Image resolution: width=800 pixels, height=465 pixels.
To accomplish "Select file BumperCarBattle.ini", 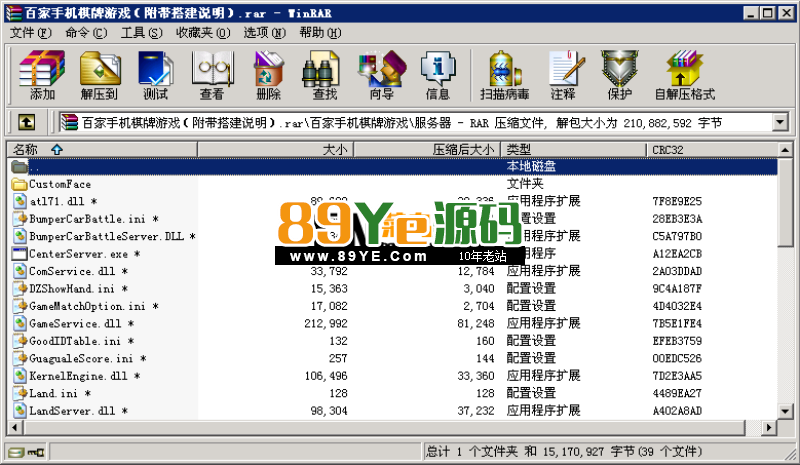I will tap(93, 219).
